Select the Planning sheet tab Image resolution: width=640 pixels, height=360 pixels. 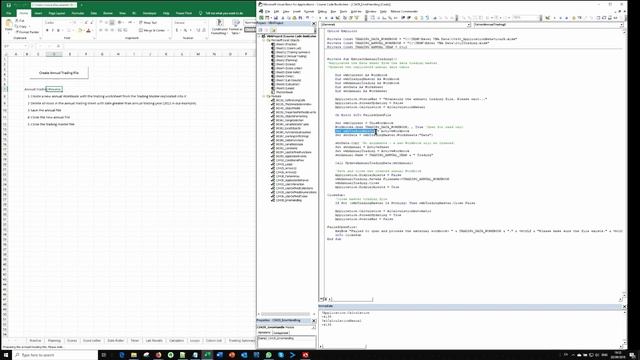tap(54, 340)
